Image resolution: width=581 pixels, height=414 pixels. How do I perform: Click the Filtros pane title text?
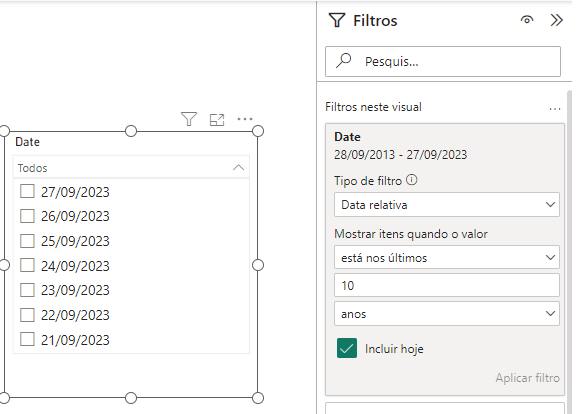[375, 20]
